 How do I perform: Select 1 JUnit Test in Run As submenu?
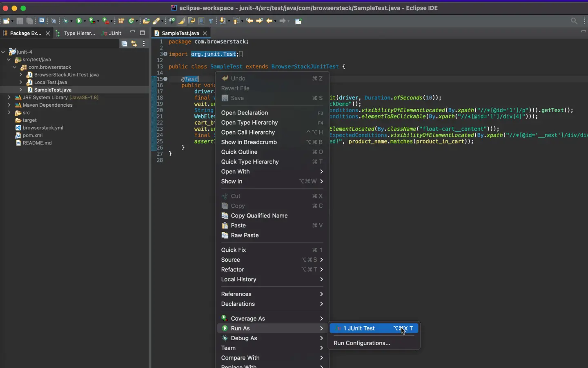359,328
